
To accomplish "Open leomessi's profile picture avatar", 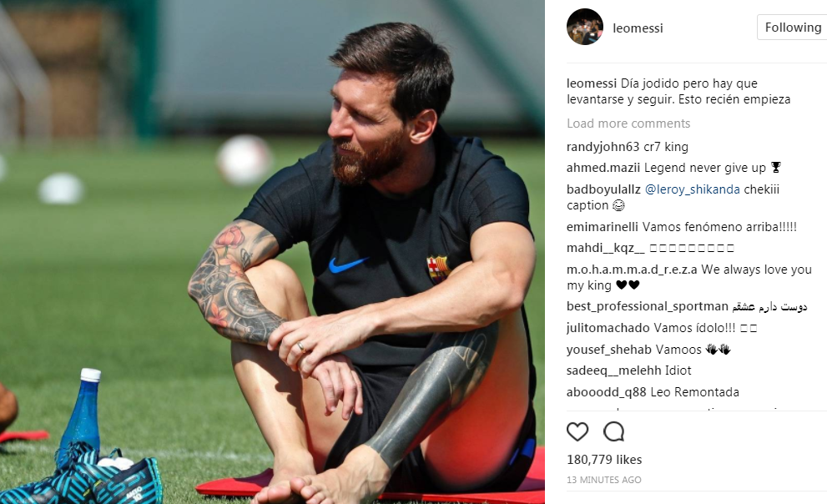I will click(585, 27).
